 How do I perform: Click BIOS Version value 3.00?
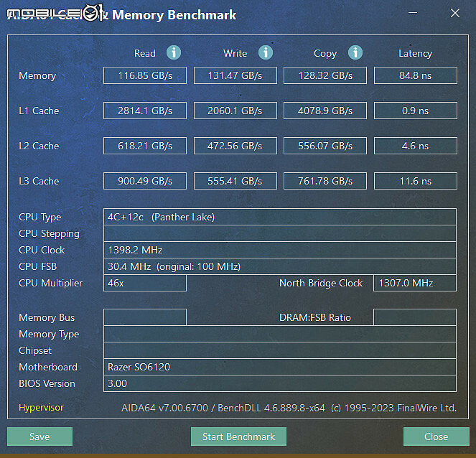(x=280, y=383)
